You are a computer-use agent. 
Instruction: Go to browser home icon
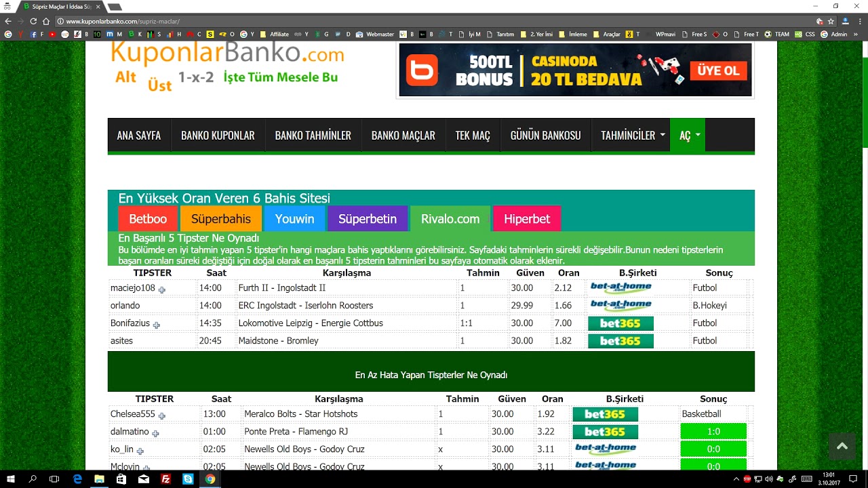[46, 21]
